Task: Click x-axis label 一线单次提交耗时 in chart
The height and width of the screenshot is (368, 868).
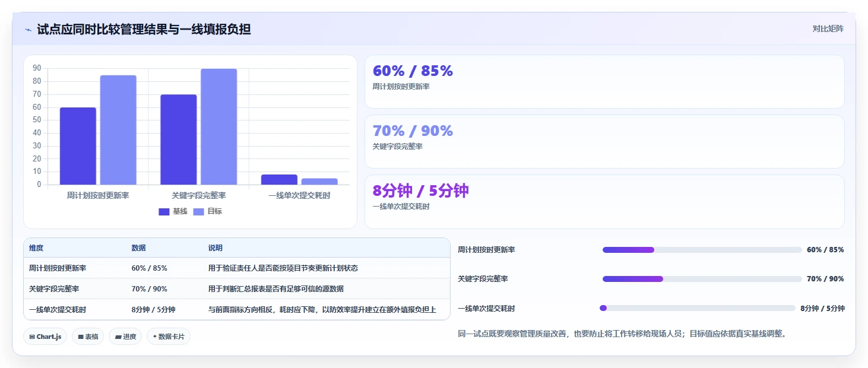Action: [x=299, y=195]
